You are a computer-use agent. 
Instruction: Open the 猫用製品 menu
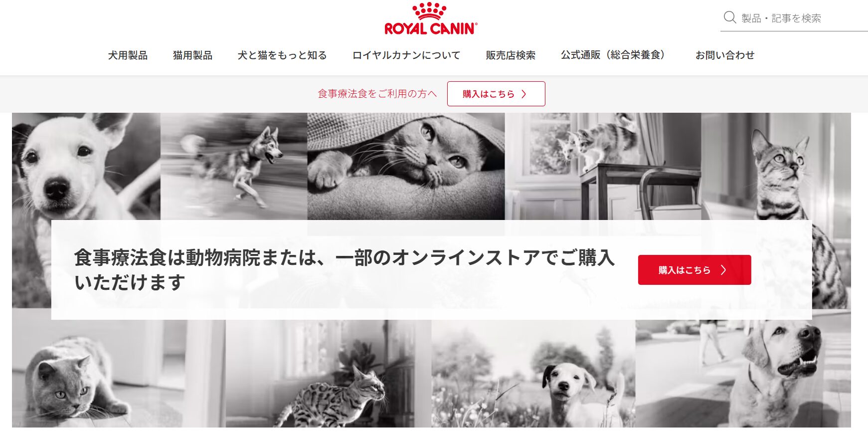pos(192,55)
